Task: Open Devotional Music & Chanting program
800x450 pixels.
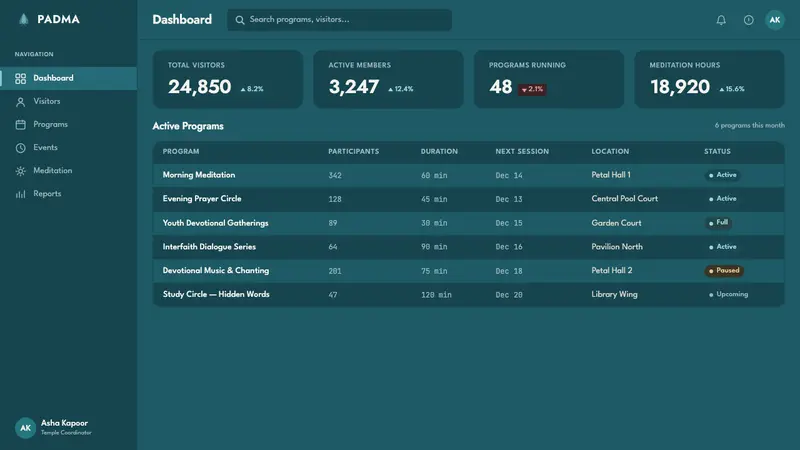Action: pyautogui.click(x=468, y=270)
